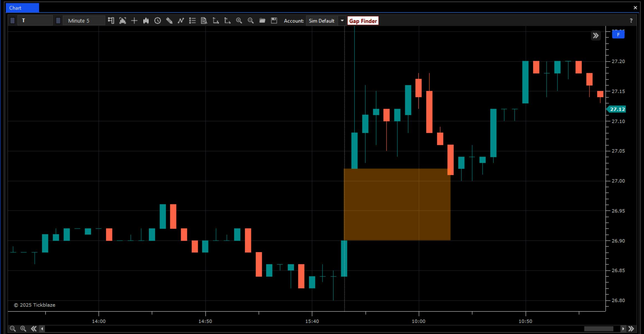The image size is (644, 334).
Task: Click the help question mark
Action: point(631,21)
